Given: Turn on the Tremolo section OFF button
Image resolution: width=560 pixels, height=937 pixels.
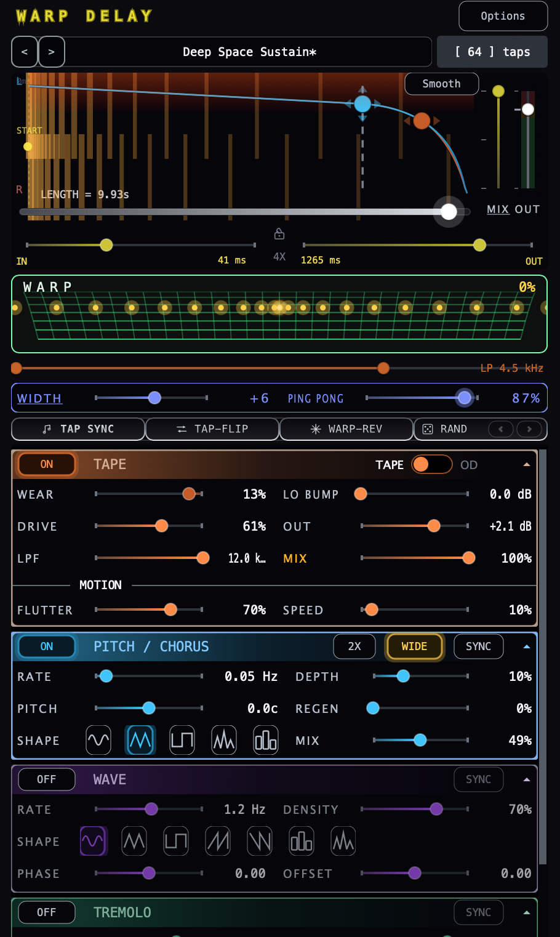Looking at the screenshot, I should pos(47,912).
